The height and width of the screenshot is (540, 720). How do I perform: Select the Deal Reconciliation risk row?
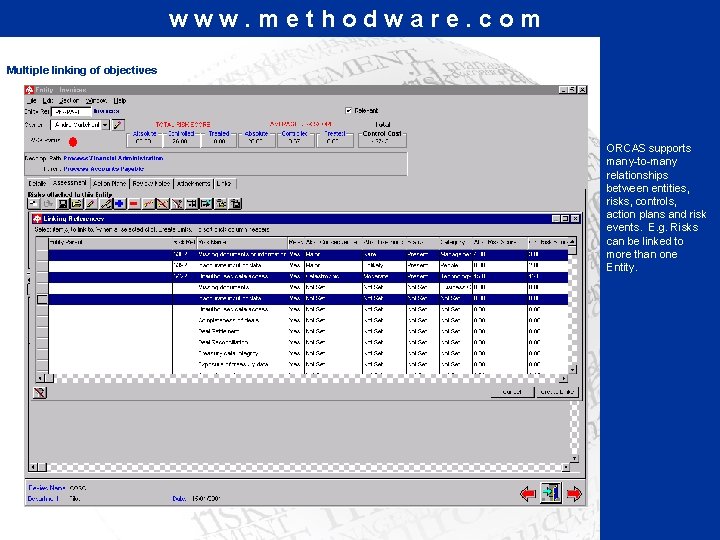[308, 343]
